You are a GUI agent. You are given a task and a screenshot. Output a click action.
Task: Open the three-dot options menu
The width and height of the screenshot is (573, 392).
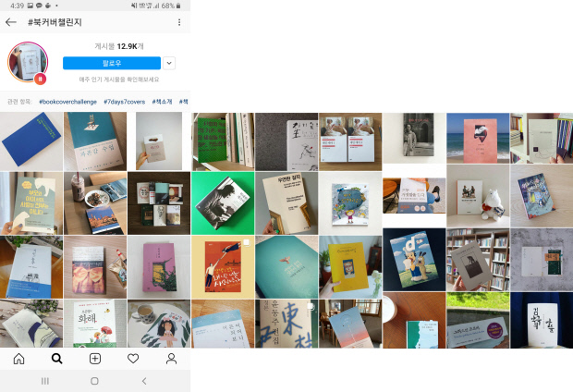pos(179,22)
